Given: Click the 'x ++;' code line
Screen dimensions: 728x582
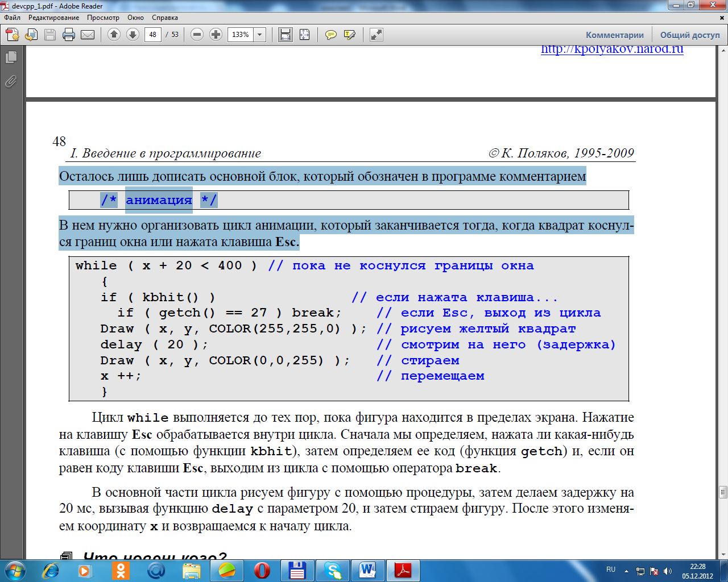Looking at the screenshot, I should [x=121, y=376].
